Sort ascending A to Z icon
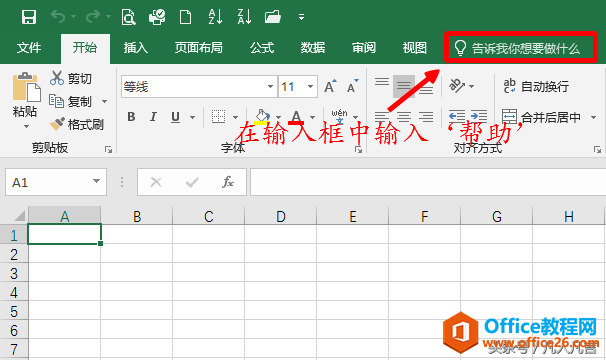 (x=215, y=17)
